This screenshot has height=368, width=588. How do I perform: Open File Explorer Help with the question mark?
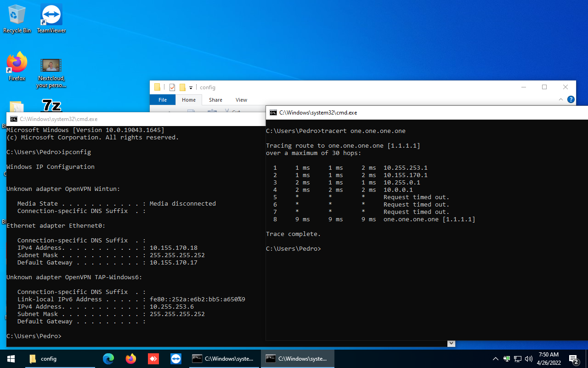pyautogui.click(x=571, y=99)
